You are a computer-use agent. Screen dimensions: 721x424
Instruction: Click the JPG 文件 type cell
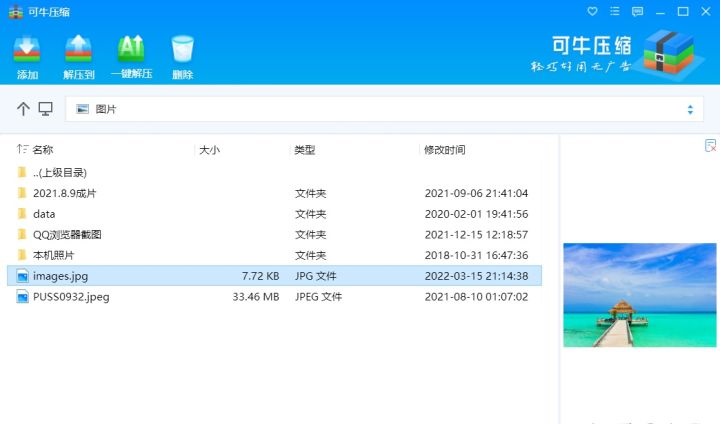(315, 276)
